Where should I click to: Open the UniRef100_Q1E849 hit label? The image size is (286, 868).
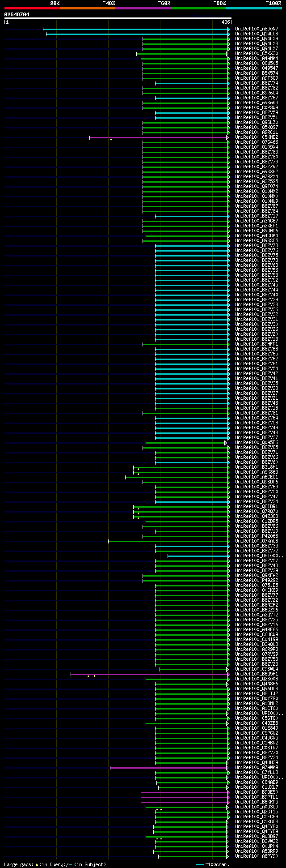(x=257, y=728)
